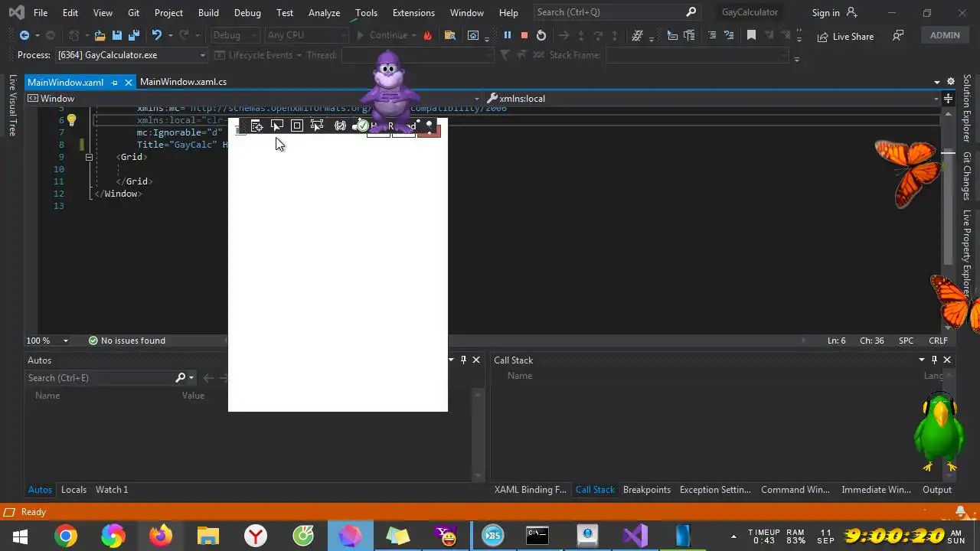
Task: Open the Solution Explorer side tab
Action: 967,108
